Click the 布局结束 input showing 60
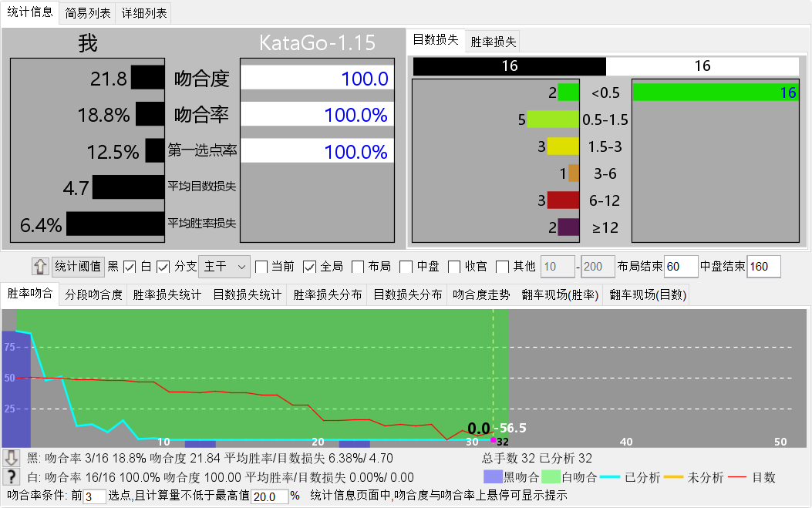 click(x=681, y=267)
